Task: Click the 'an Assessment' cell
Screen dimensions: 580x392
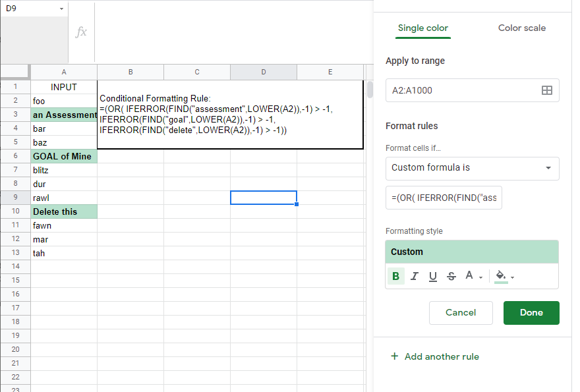Action: pos(64,115)
